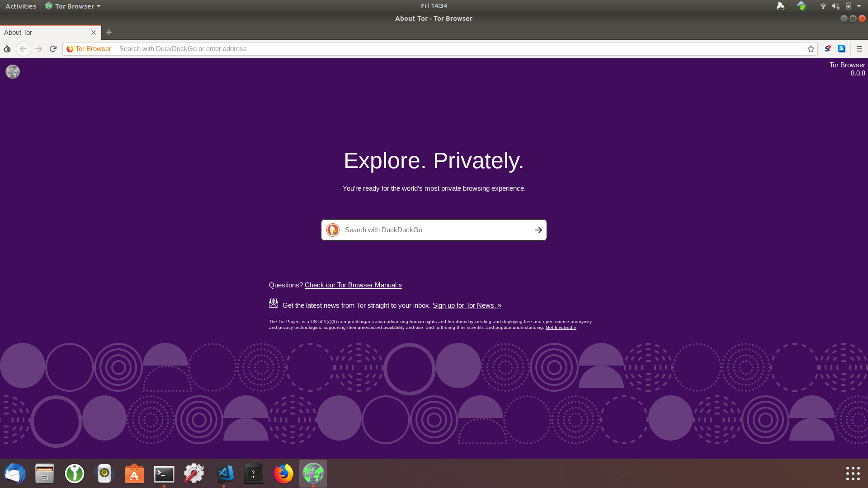Click inside the DuckDuckGo search input field
This screenshot has height=488, width=868.
(x=434, y=230)
